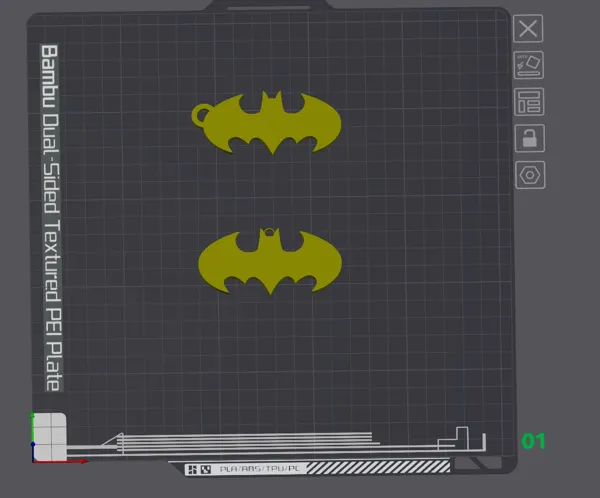Select the upper bat keychain with side loop

(x=267, y=122)
